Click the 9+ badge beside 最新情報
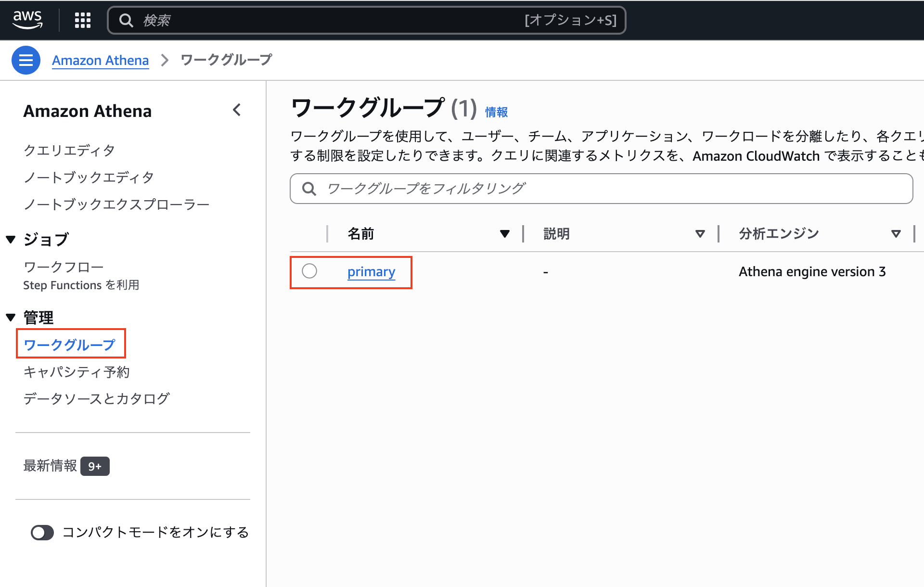Viewport: 924px width, 587px height. pyautogui.click(x=95, y=466)
